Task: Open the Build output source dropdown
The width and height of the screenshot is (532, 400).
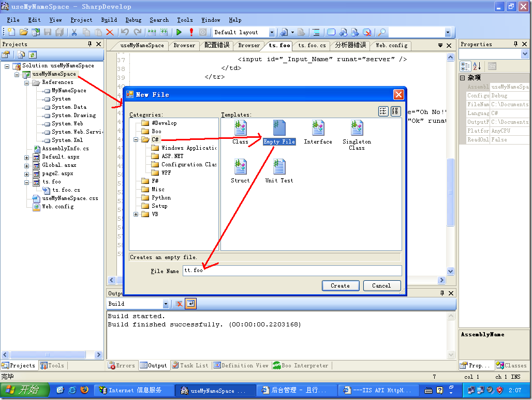Action: click(166, 304)
